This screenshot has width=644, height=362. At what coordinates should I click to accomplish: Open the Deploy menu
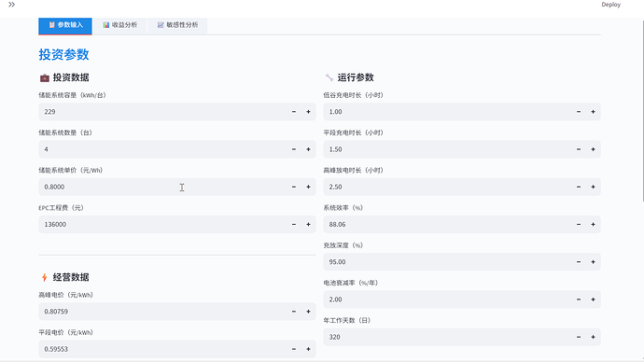pos(610,5)
